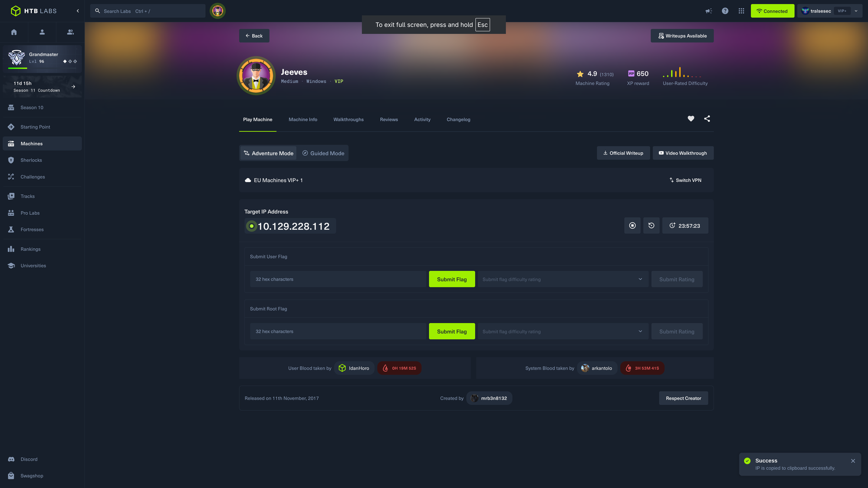Focus the Search Labs field
Image resolution: width=868 pixels, height=488 pixels.
pos(148,11)
